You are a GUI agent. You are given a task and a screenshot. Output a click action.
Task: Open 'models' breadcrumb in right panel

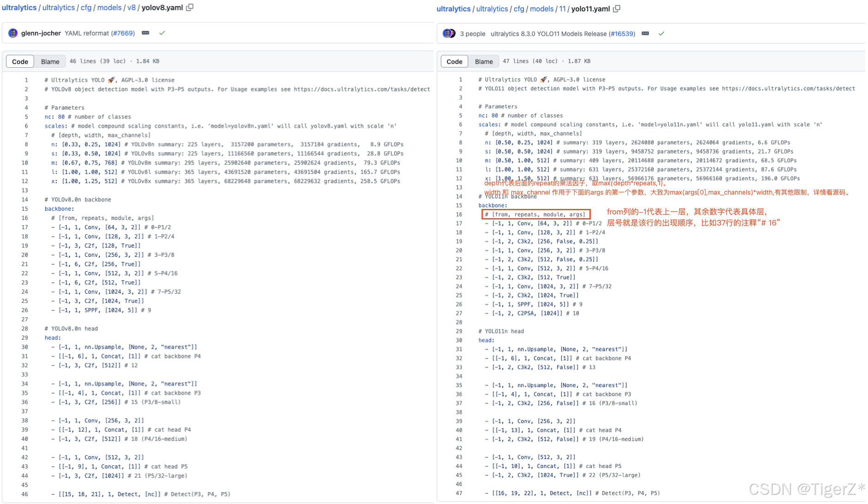coord(541,9)
